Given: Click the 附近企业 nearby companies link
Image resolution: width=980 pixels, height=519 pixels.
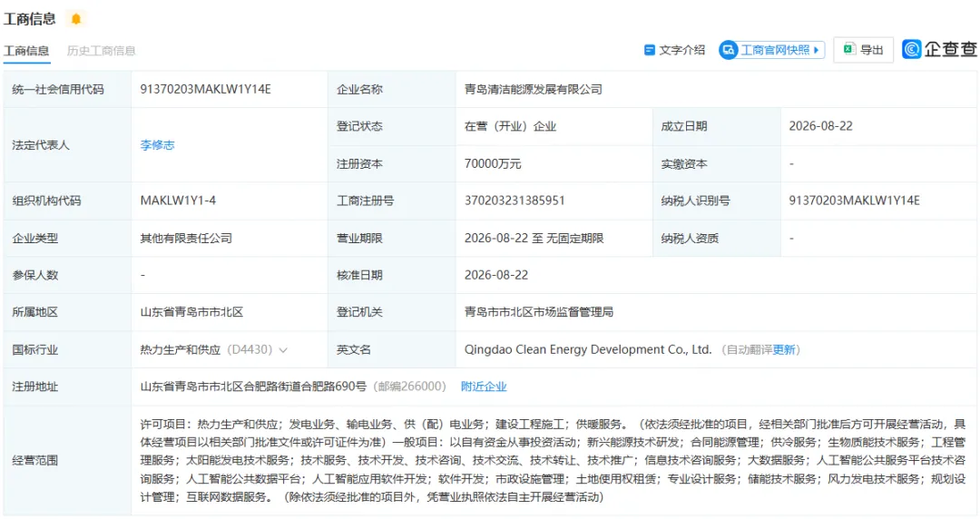Looking at the screenshot, I should (484, 387).
